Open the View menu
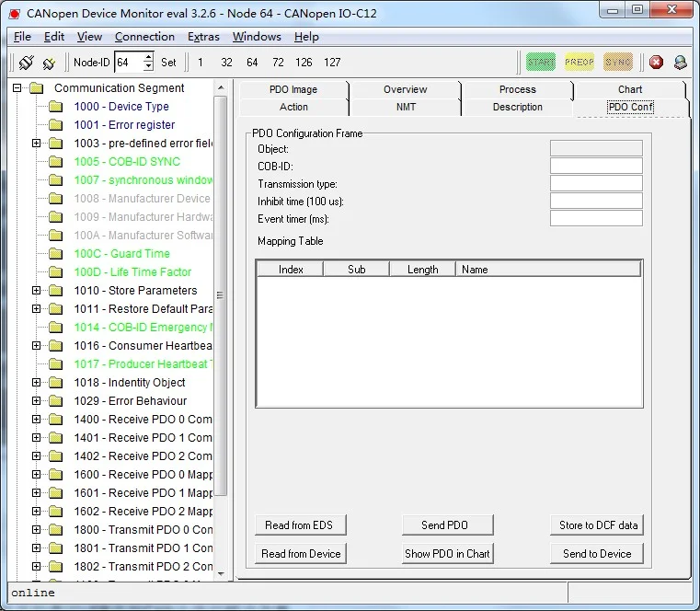Image resolution: width=700 pixels, height=611 pixels. [x=89, y=37]
